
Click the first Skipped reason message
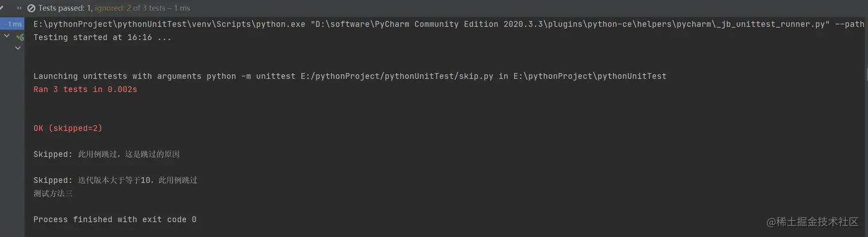click(x=107, y=154)
